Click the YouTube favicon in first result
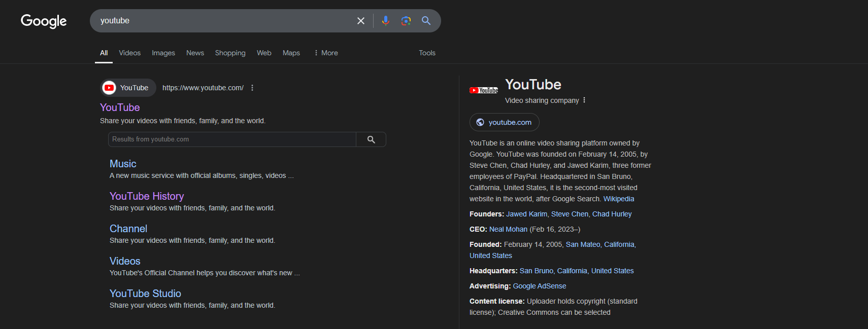868x329 pixels. pyautogui.click(x=109, y=88)
